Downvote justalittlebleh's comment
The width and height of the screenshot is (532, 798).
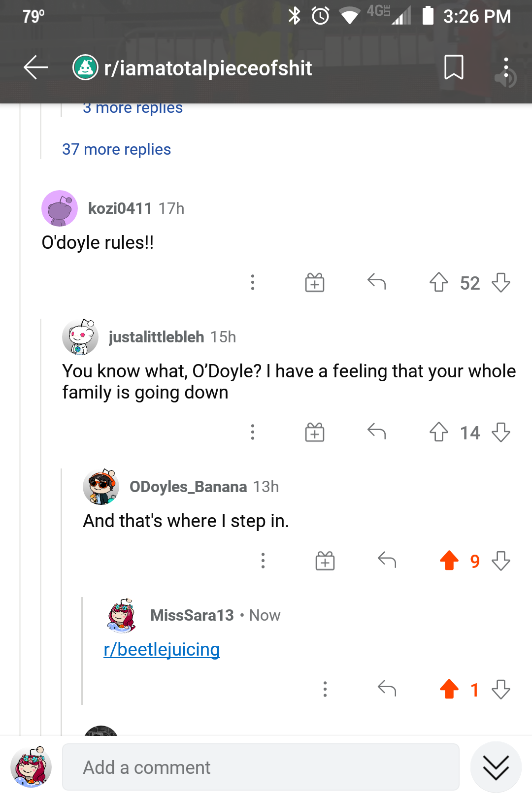[501, 432]
